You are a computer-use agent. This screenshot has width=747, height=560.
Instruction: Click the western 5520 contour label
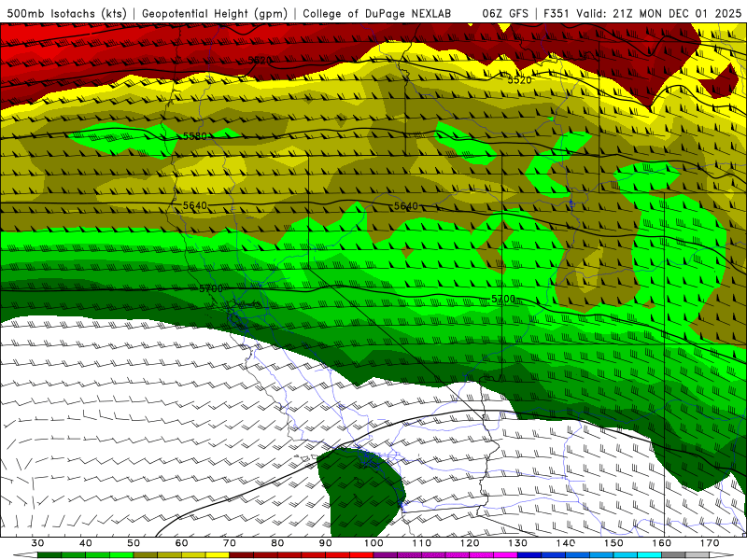[x=260, y=60]
